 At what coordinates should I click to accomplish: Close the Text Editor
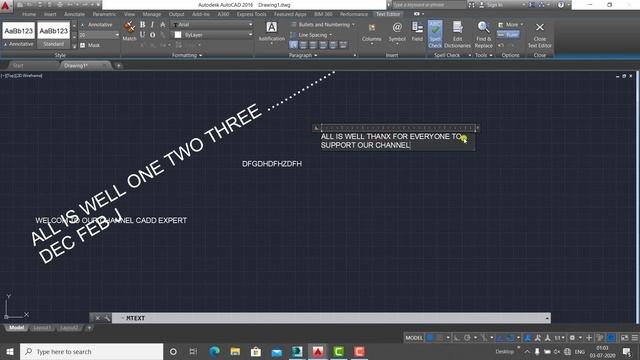pyautogui.click(x=540, y=34)
